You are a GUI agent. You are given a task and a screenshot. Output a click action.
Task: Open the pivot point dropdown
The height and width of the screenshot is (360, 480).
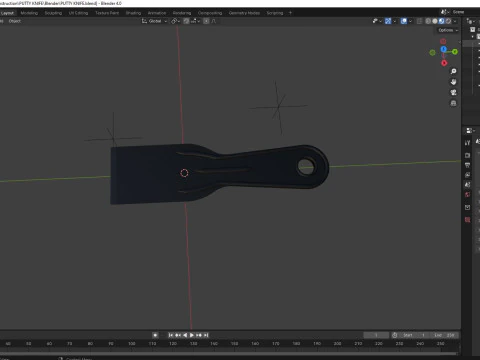click(x=176, y=21)
